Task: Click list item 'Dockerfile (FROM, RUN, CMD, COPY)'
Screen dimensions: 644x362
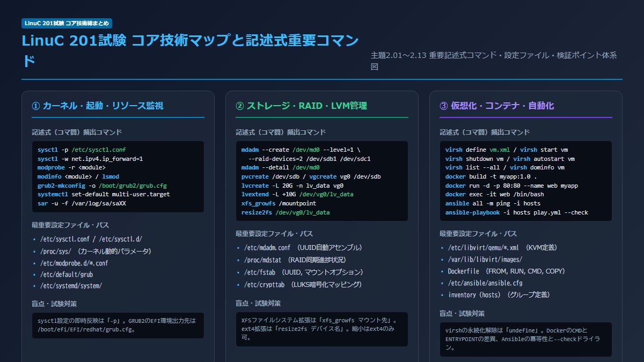Action: coord(506,271)
